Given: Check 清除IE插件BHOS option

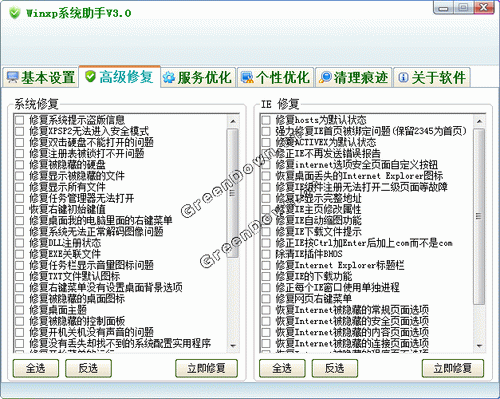Looking at the screenshot, I should click(x=266, y=254).
